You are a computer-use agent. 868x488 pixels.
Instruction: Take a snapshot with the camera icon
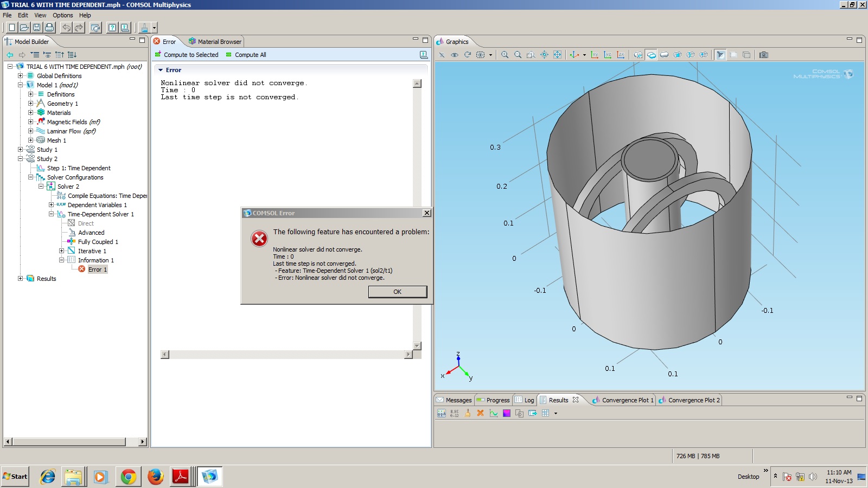pyautogui.click(x=764, y=55)
